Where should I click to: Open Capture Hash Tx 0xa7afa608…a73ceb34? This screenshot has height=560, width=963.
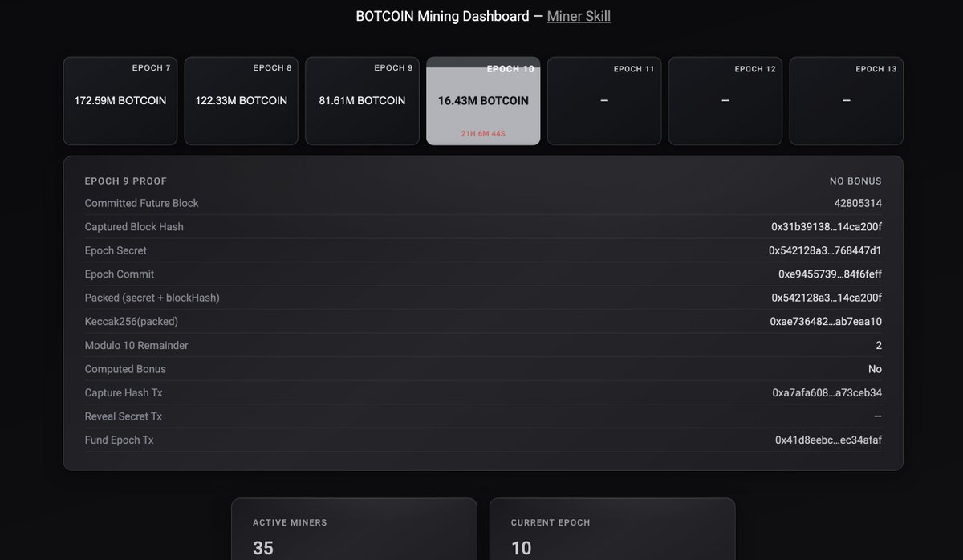tap(827, 392)
